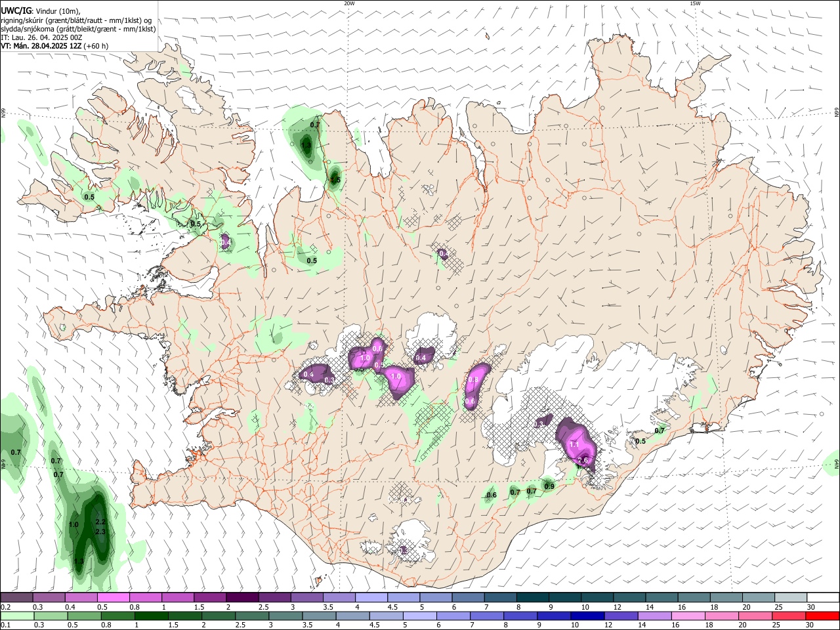Click the 30 label under the top legend row
The image size is (840, 630).
pyautogui.click(x=811, y=607)
